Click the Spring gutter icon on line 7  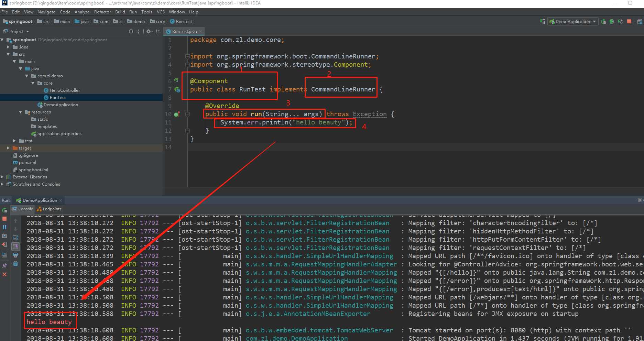177,89
